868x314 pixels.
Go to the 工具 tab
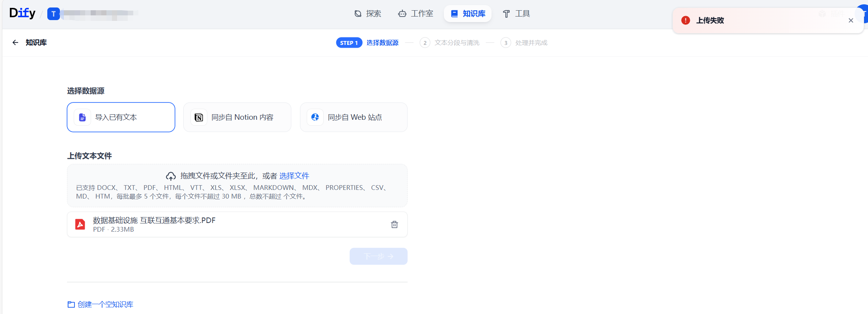(x=516, y=14)
